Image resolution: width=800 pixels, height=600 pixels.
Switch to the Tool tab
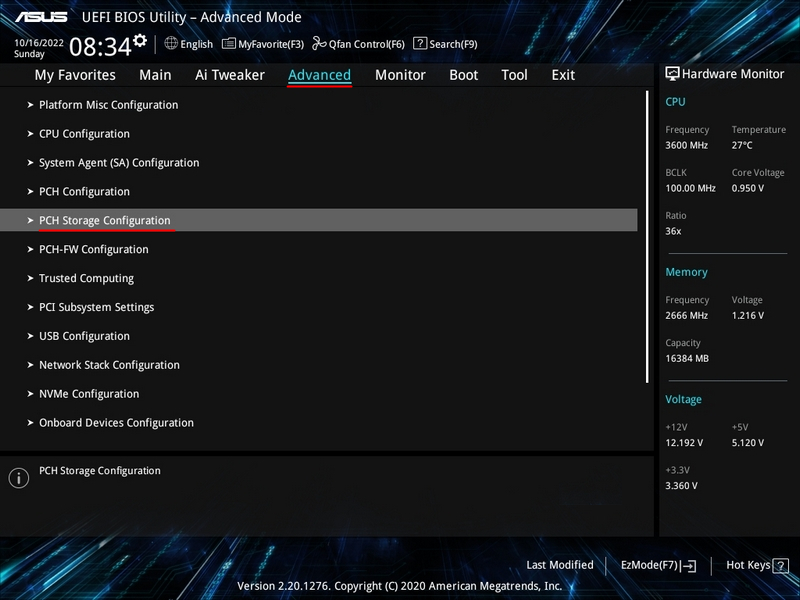pyautogui.click(x=514, y=75)
